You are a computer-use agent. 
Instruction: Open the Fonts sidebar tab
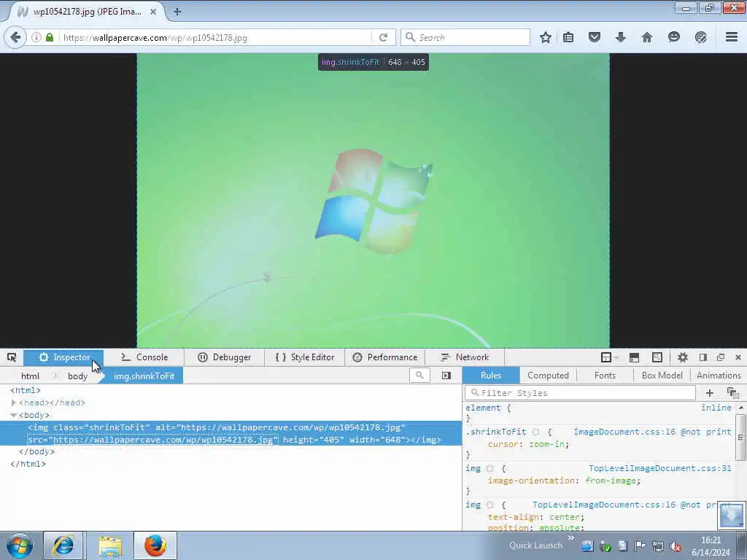point(605,376)
